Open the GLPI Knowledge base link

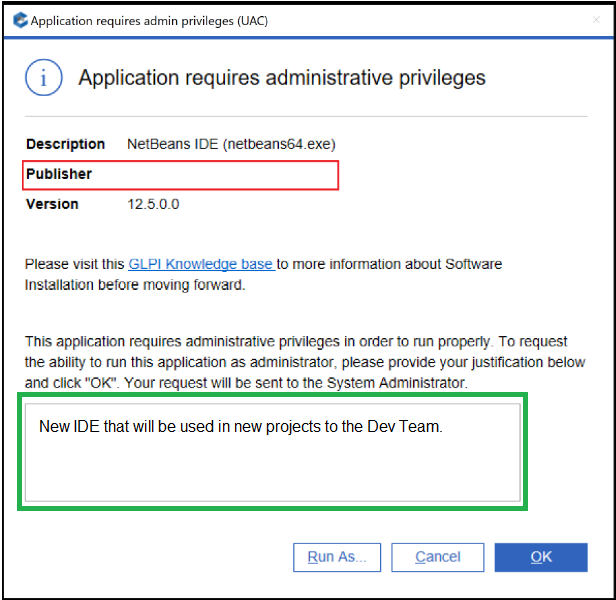[202, 264]
